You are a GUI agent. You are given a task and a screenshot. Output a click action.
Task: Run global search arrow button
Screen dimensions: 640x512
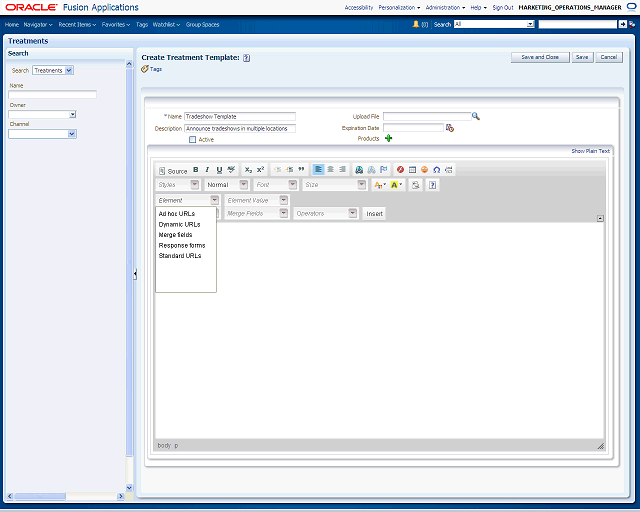[x=622, y=24]
